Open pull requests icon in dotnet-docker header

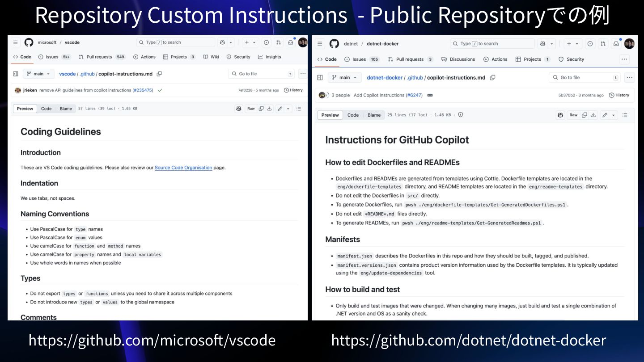pyautogui.click(x=603, y=44)
